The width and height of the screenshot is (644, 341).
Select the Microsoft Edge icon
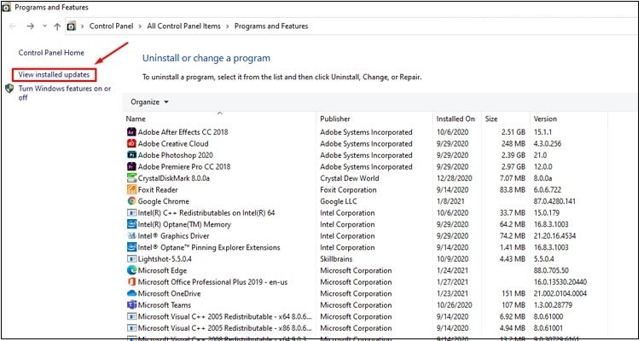pos(131,270)
